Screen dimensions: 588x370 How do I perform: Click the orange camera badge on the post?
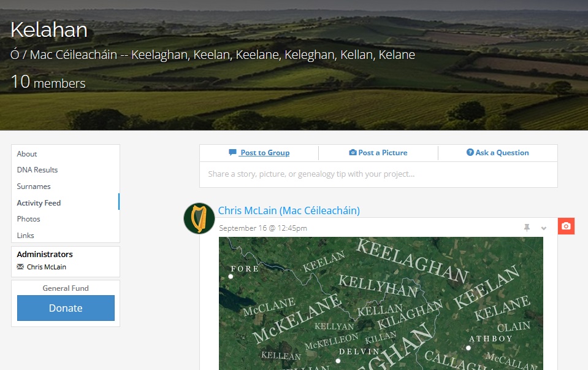(x=567, y=226)
